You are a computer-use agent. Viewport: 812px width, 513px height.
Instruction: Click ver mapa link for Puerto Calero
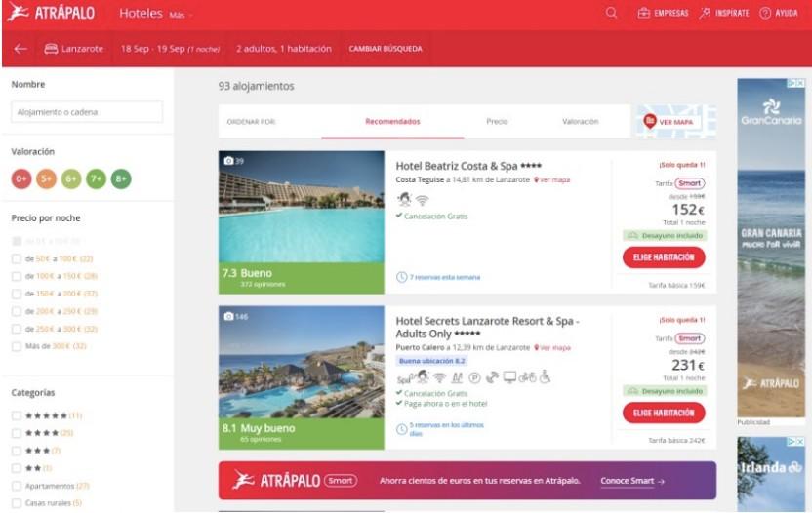pyautogui.click(x=552, y=348)
